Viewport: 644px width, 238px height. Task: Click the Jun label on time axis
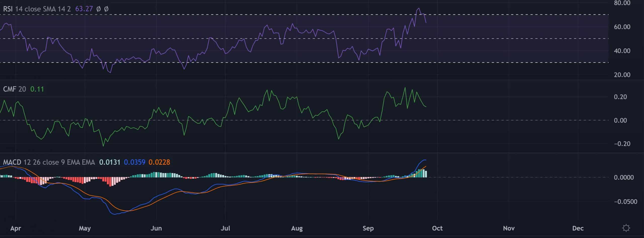click(156, 228)
